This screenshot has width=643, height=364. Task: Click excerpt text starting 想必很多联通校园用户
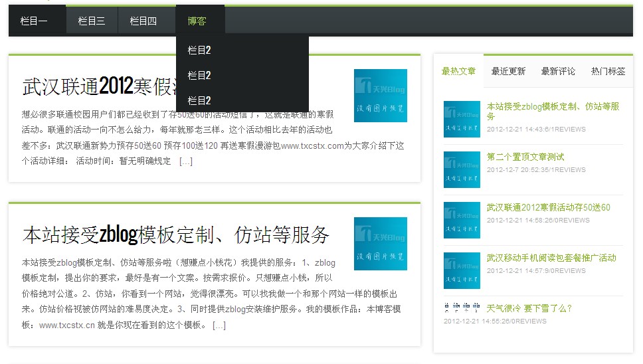coord(213,137)
